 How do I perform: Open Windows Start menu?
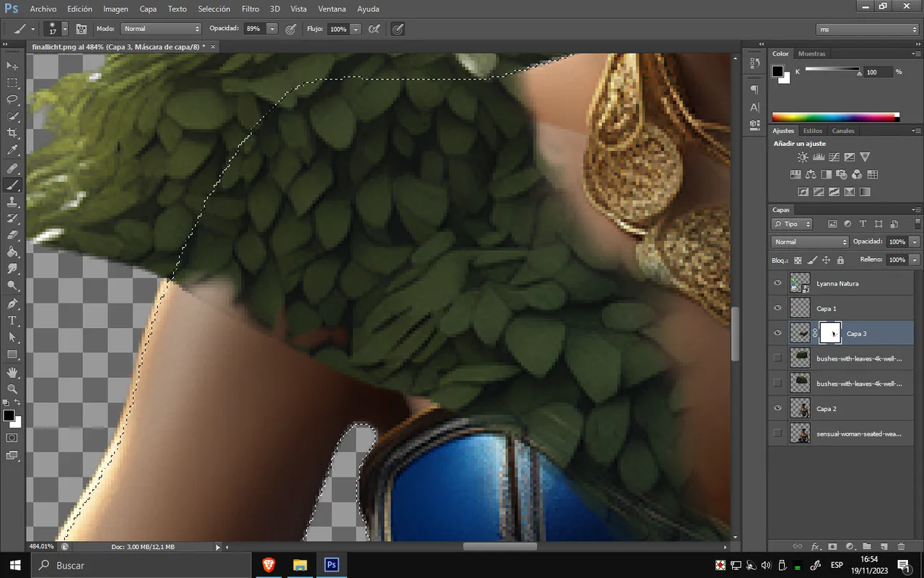(15, 565)
